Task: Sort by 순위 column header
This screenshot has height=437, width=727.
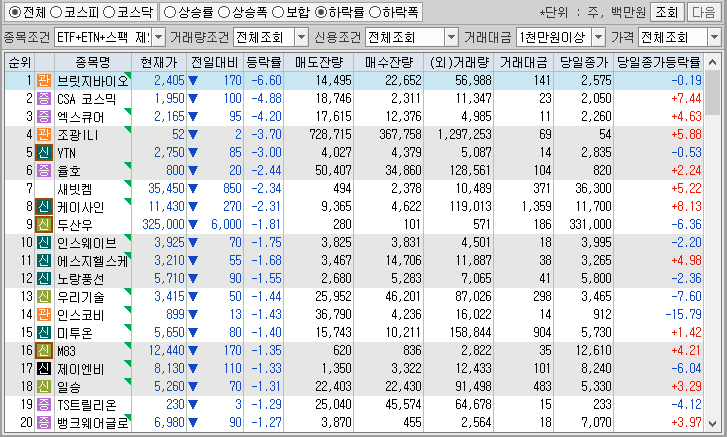Action: [19, 62]
